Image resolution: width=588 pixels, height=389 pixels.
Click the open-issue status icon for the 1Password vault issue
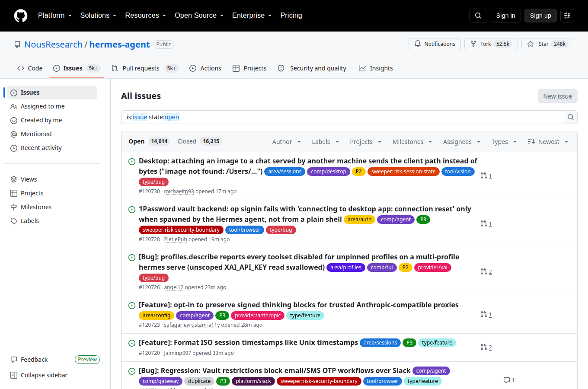coord(132,210)
